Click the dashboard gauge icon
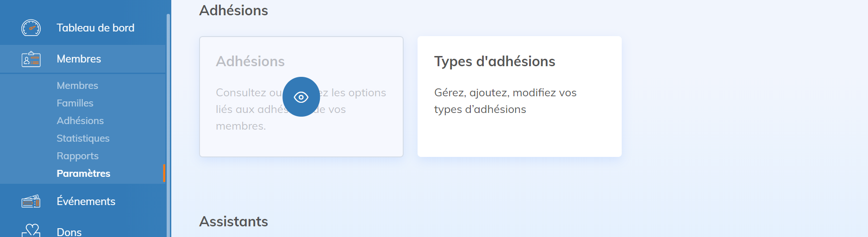This screenshot has width=868, height=237. [31, 28]
